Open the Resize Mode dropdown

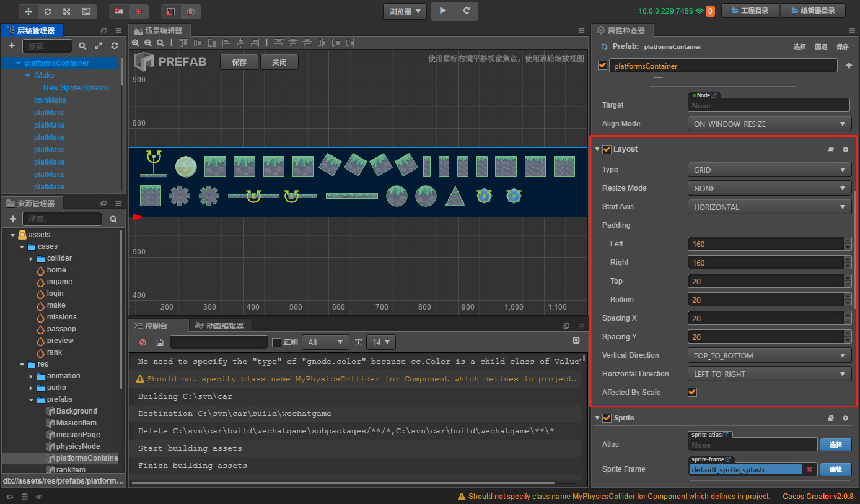(768, 188)
